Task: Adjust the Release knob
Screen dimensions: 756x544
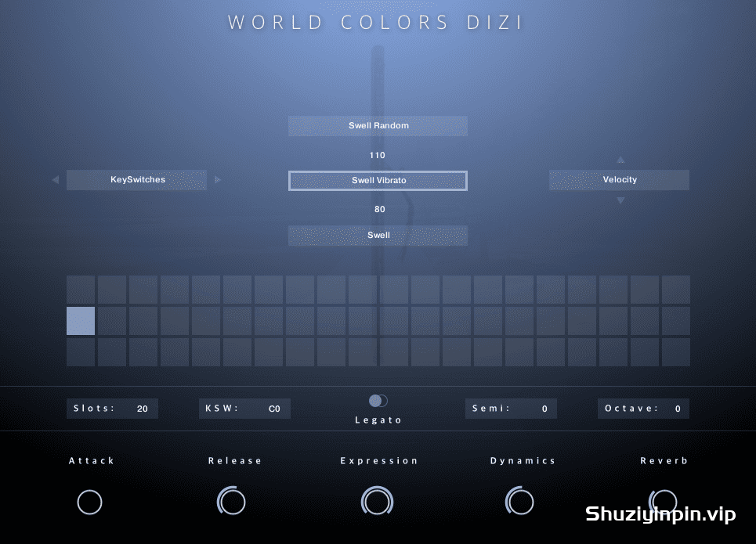Action: (231, 501)
